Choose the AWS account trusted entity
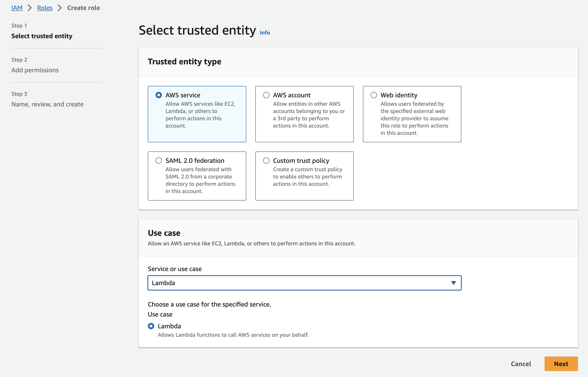The image size is (588, 377). [266, 95]
